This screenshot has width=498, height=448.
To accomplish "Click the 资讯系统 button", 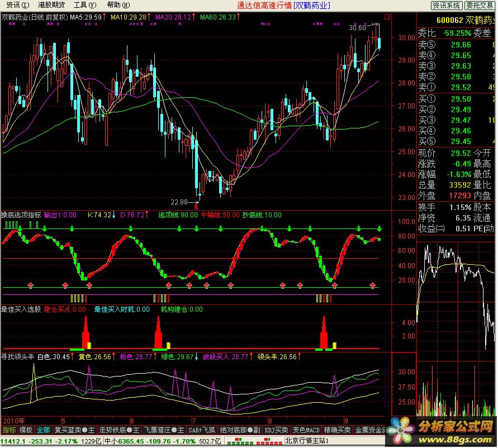I will click(x=447, y=5).
